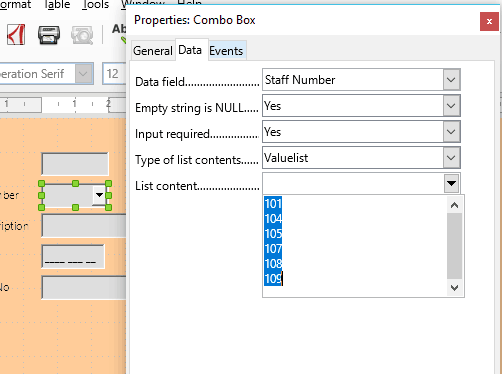Collapse the List content dropdown arrow
Image resolution: width=502 pixels, height=374 pixels.
[x=451, y=184]
